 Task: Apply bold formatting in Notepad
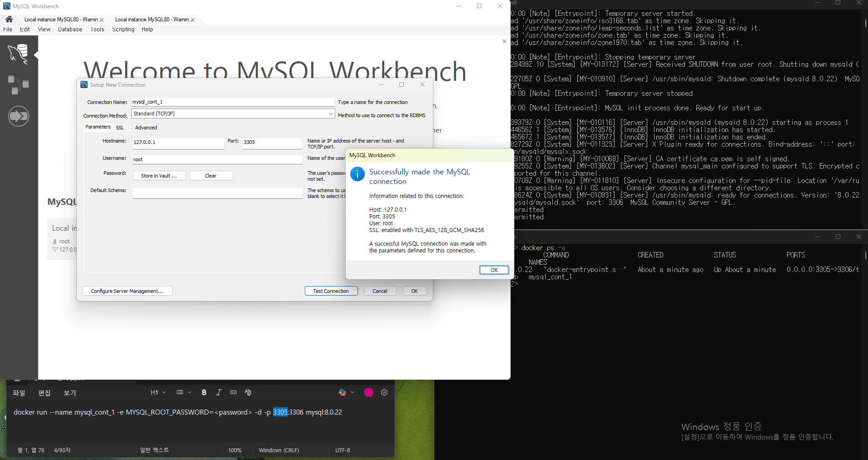(x=204, y=392)
